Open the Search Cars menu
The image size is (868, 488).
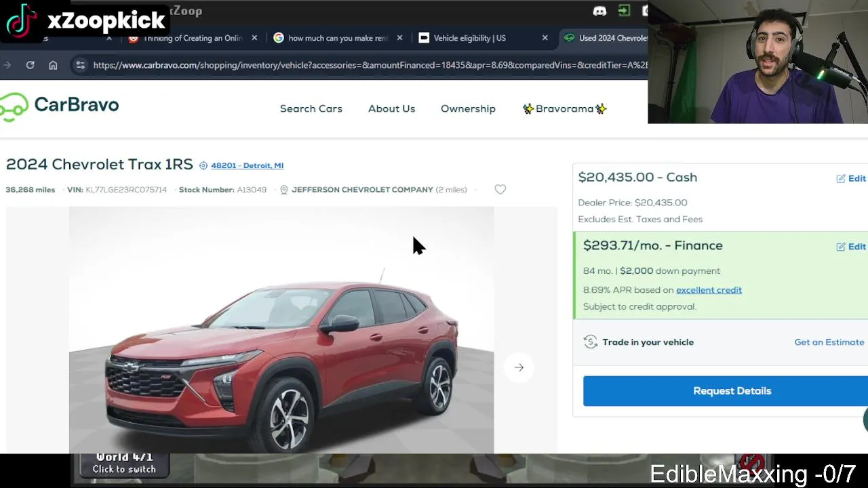[x=311, y=108]
